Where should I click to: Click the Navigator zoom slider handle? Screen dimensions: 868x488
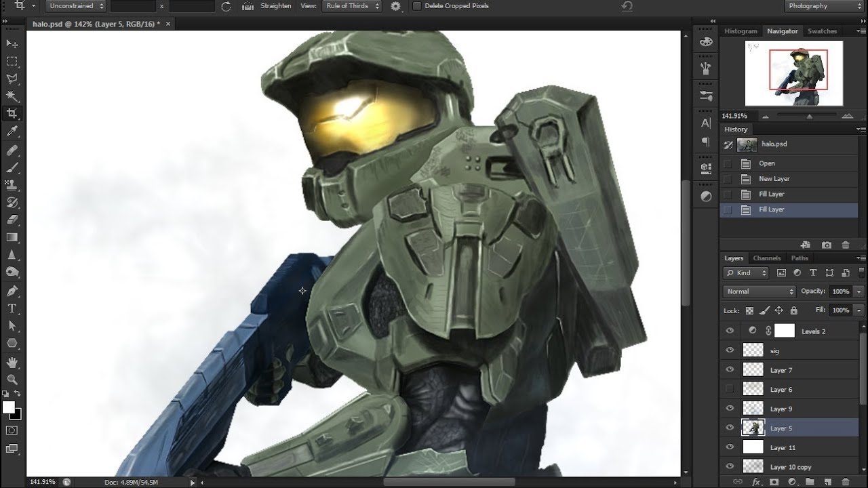(x=809, y=117)
